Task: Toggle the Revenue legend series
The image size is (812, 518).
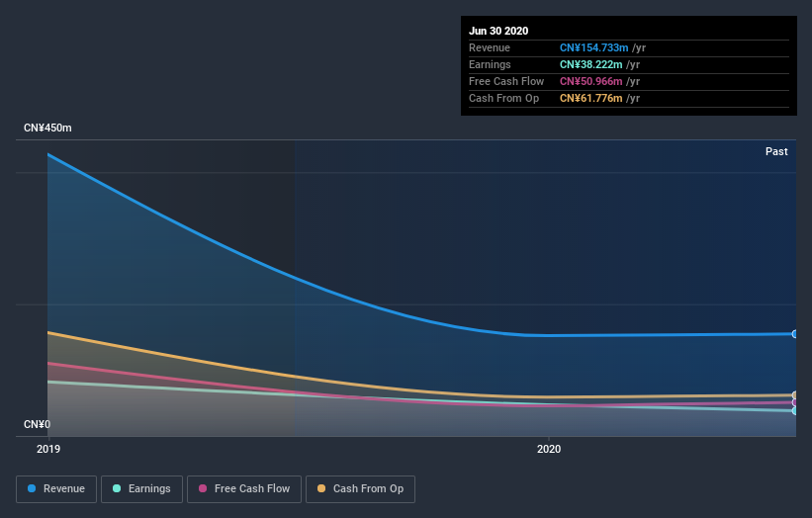Action: [56, 489]
